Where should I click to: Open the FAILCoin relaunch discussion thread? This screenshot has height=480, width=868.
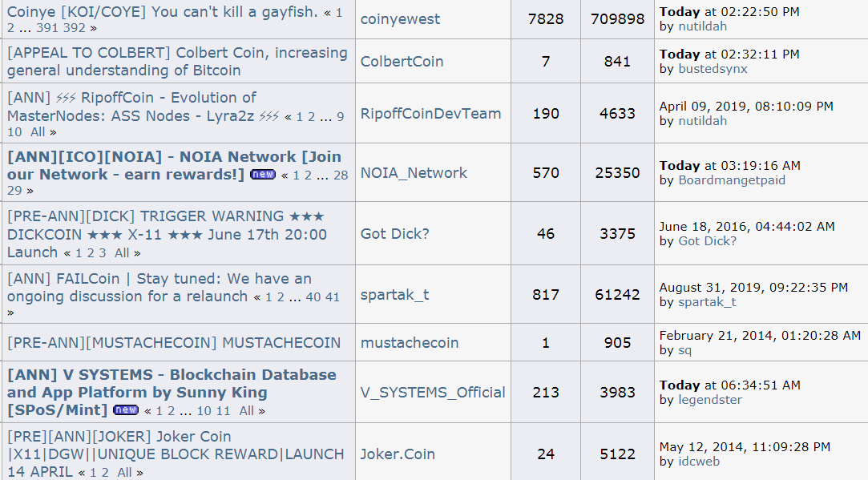(x=159, y=288)
